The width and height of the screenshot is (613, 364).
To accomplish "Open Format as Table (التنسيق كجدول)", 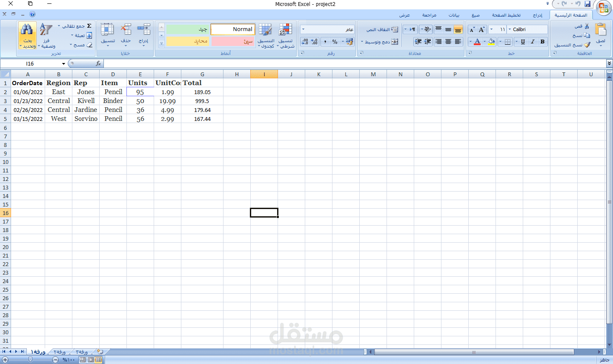I will 266,36.
